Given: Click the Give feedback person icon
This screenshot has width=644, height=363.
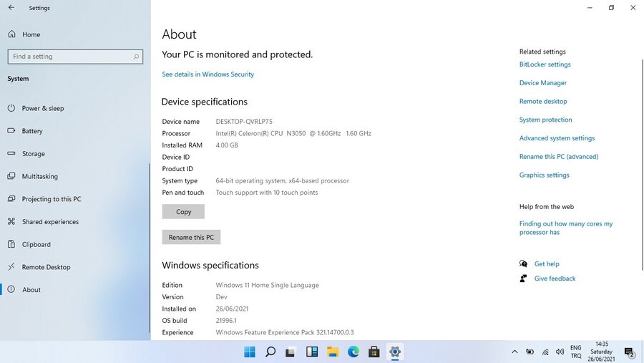Looking at the screenshot, I should pos(523,279).
